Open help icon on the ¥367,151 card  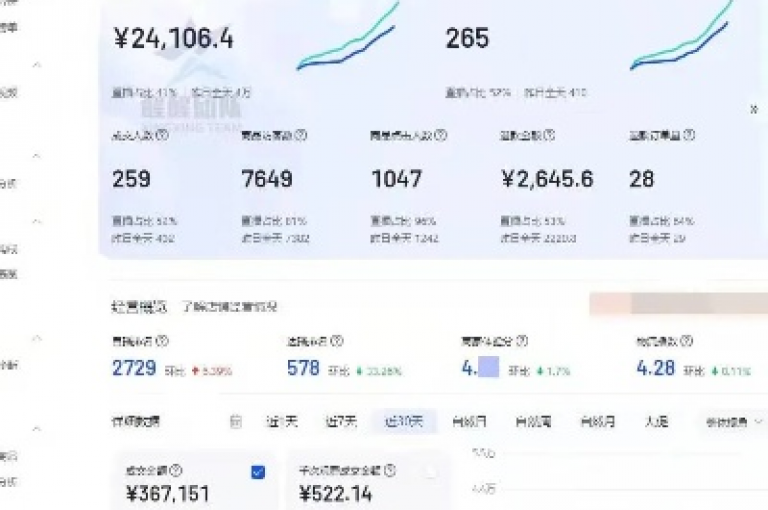176,471
